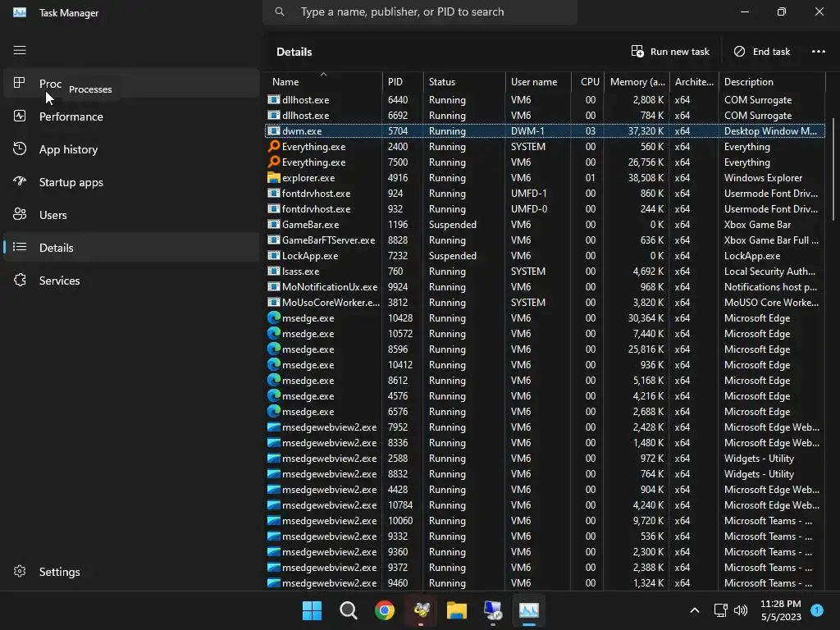Click the Startup apps gauge icon
840x630 pixels.
[20, 181]
